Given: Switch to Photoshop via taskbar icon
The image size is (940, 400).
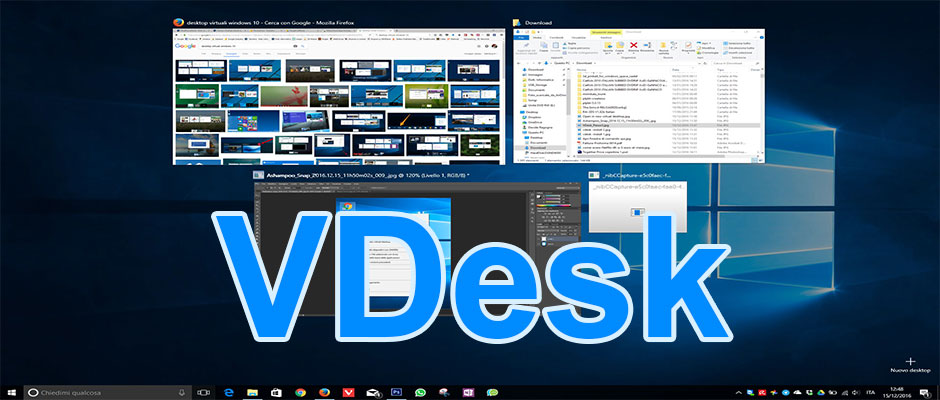Looking at the screenshot, I should coord(396,392).
